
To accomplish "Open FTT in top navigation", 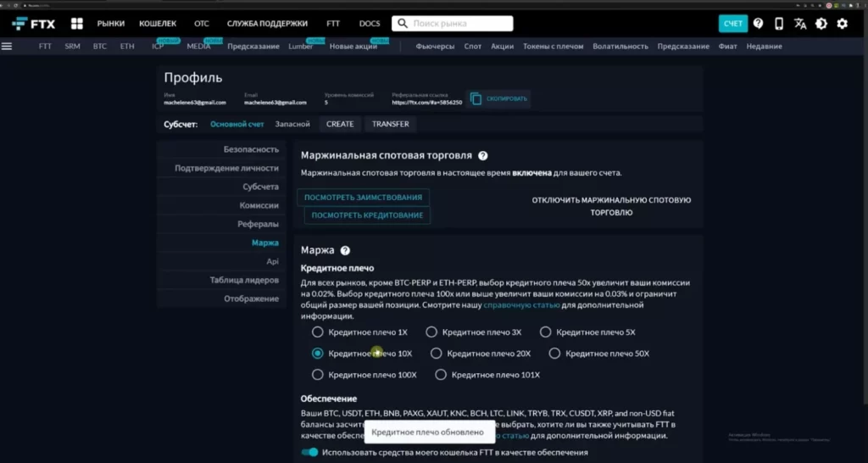I will point(333,24).
